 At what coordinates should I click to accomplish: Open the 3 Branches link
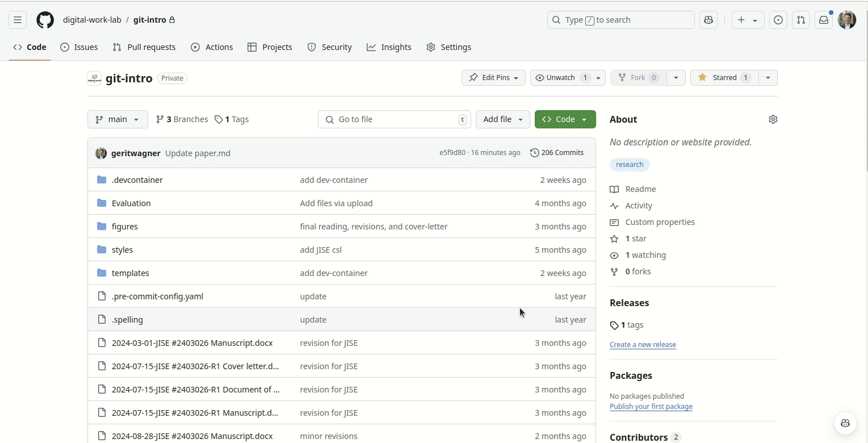pyautogui.click(x=182, y=119)
